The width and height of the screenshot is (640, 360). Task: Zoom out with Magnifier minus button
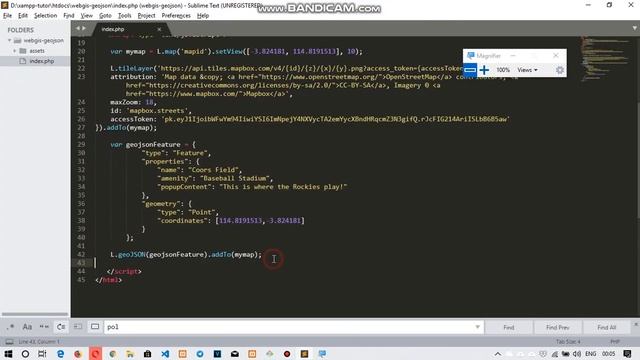coord(470,70)
